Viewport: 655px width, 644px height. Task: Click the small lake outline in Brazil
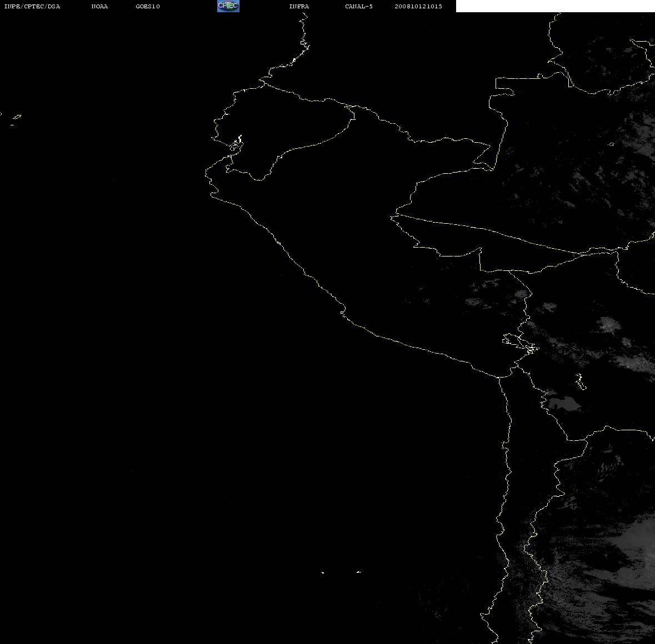tap(611, 144)
